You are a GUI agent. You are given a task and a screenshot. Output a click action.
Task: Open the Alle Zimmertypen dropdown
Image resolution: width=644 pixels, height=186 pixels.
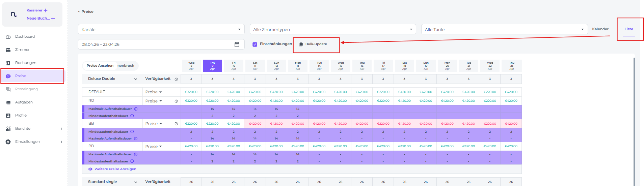333,29
